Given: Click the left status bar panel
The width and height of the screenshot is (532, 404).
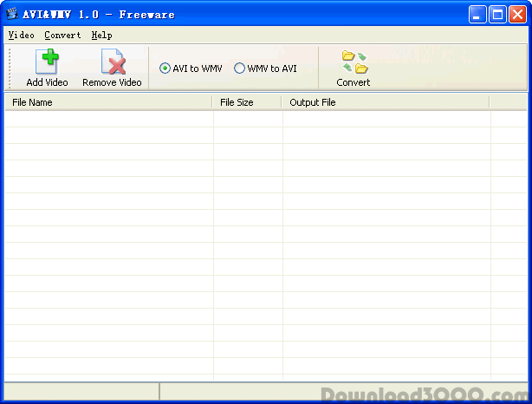Looking at the screenshot, I should (81, 391).
